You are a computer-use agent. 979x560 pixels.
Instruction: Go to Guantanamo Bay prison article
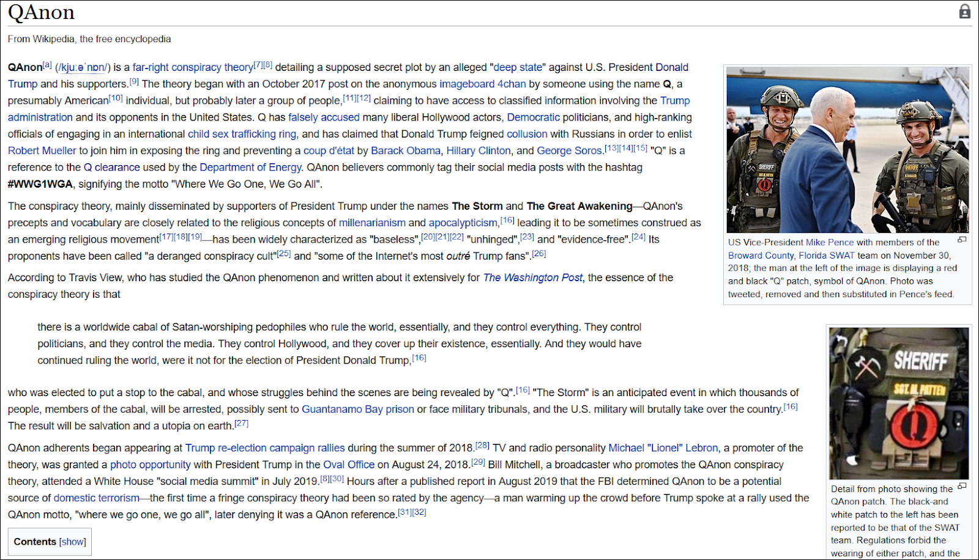coord(358,409)
